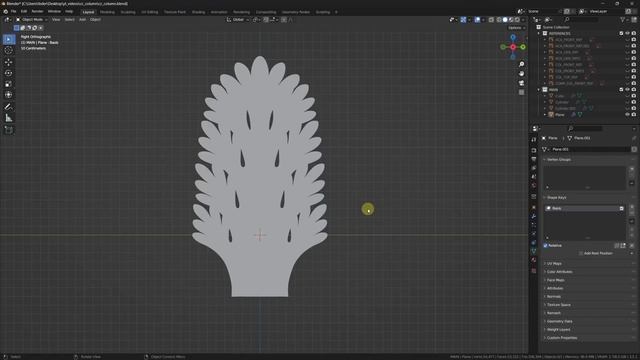This screenshot has width=640, height=360.
Task: Switch perspective/orthographic grid icon
Action: click(521, 93)
